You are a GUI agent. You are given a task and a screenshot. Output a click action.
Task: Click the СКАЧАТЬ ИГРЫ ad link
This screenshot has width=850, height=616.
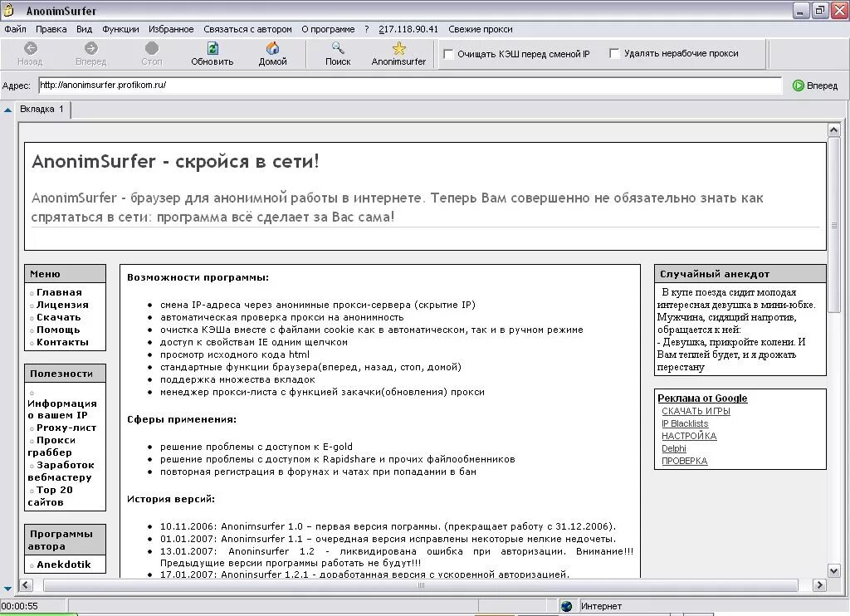pyautogui.click(x=696, y=411)
